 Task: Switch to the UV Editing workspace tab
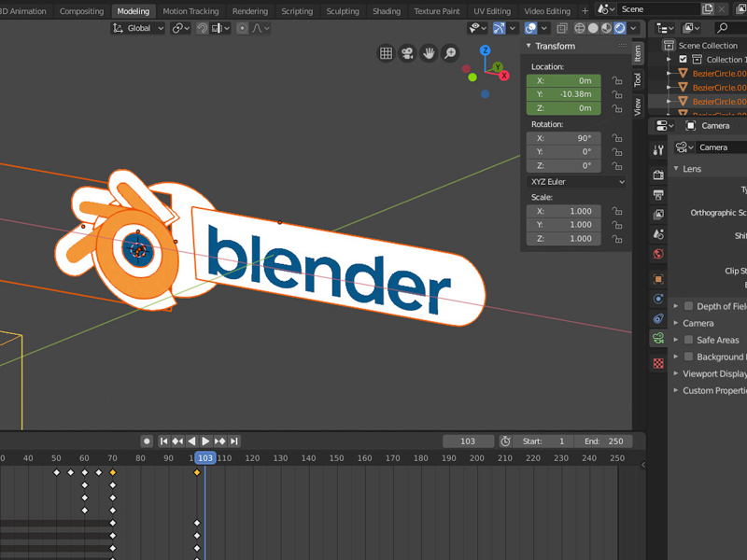pyautogui.click(x=492, y=11)
